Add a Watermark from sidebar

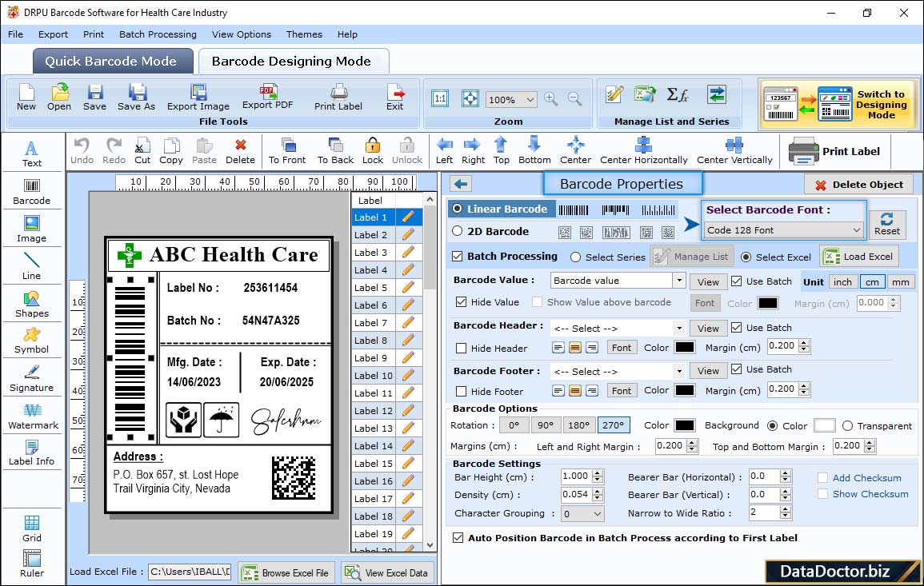[x=33, y=417]
